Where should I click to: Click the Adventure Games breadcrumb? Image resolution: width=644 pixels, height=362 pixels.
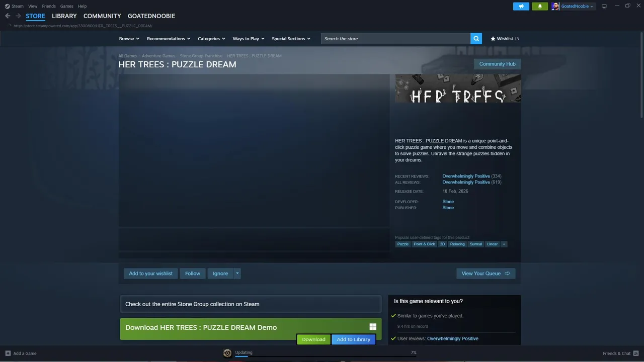pos(158,56)
